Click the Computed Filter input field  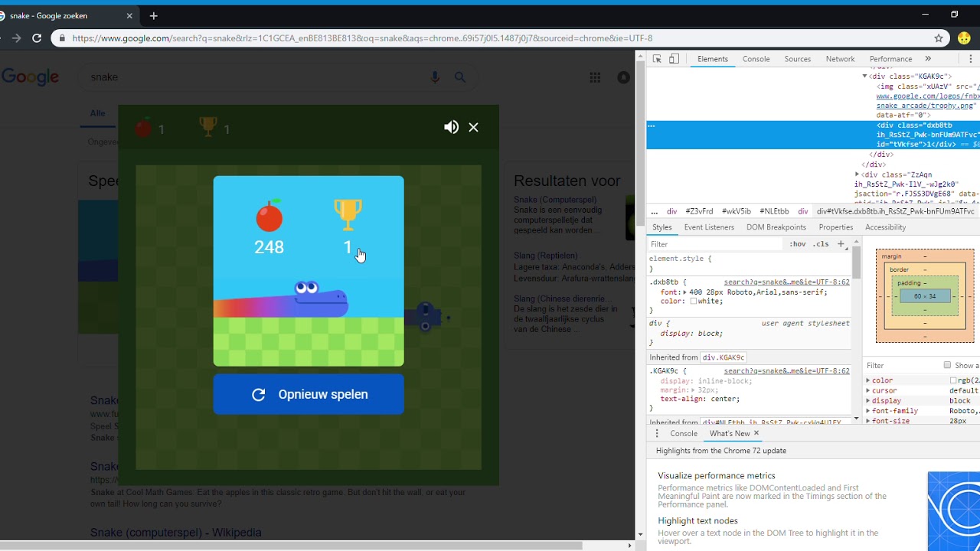902,365
